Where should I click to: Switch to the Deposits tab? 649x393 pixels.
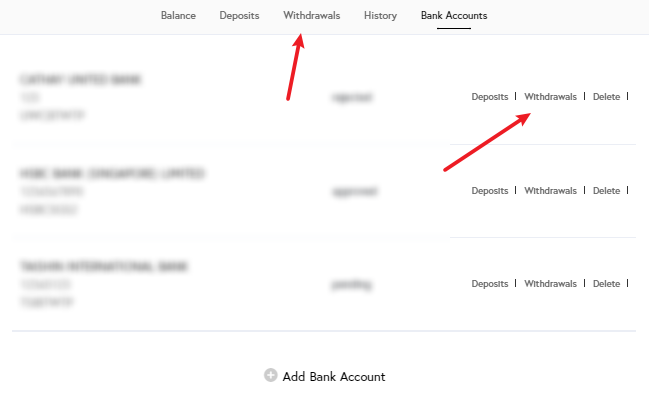point(239,16)
